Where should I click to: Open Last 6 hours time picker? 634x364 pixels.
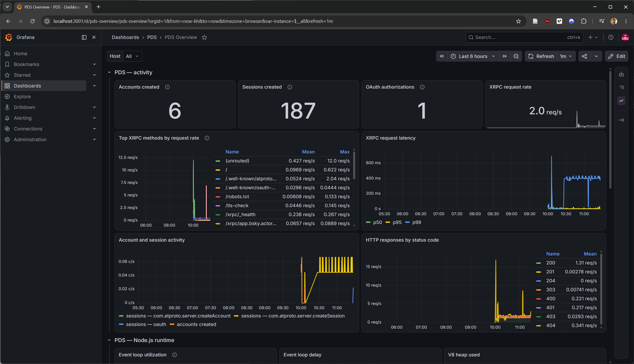[473, 56]
